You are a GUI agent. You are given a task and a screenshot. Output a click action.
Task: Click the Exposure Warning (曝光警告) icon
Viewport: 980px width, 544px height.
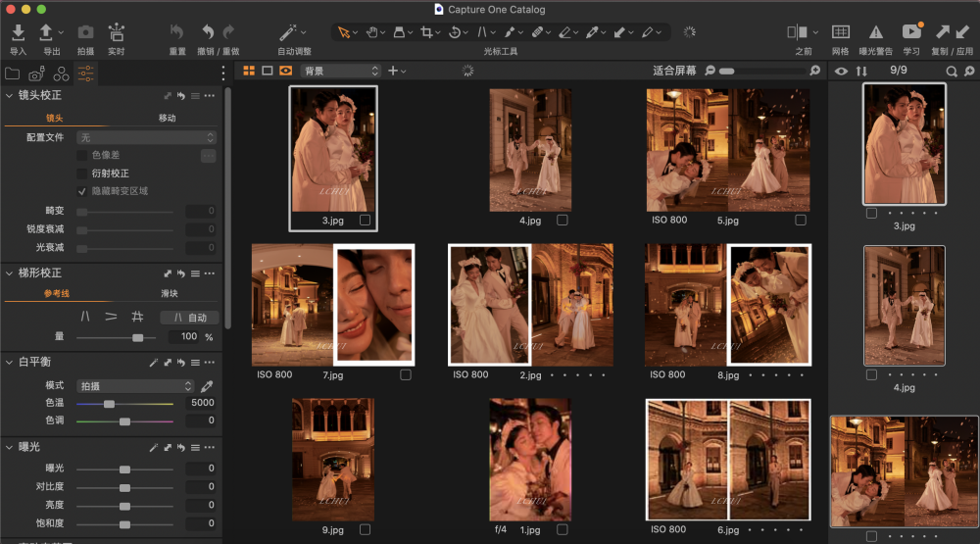coord(875,33)
